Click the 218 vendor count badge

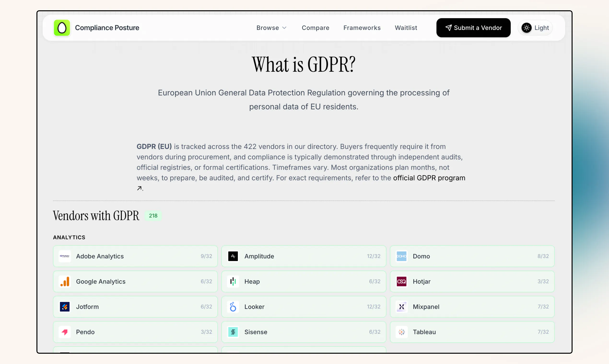pyautogui.click(x=153, y=216)
